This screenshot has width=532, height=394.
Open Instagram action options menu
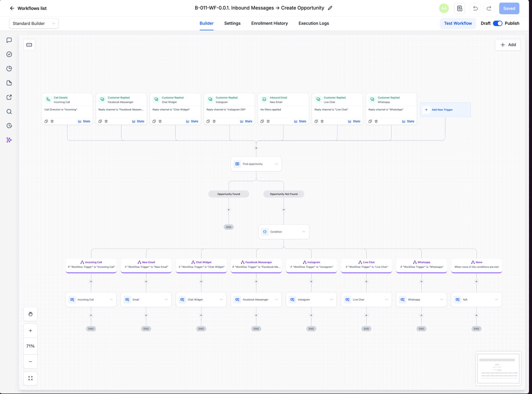[x=331, y=300]
